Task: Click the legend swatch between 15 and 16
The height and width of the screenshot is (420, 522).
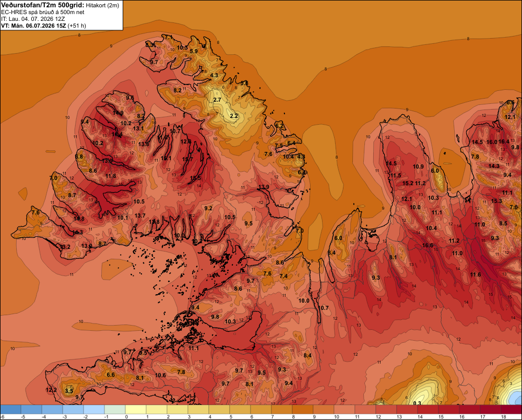Action: (448, 410)
